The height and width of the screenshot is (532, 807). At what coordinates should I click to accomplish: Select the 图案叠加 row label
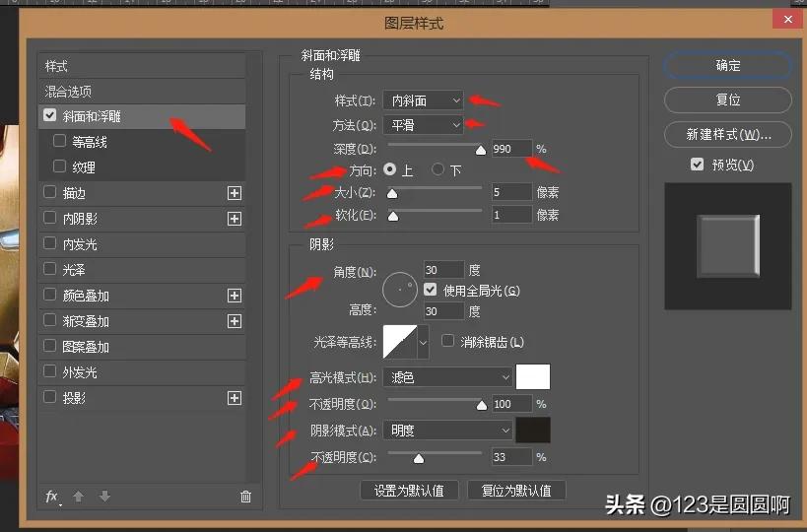pos(86,347)
